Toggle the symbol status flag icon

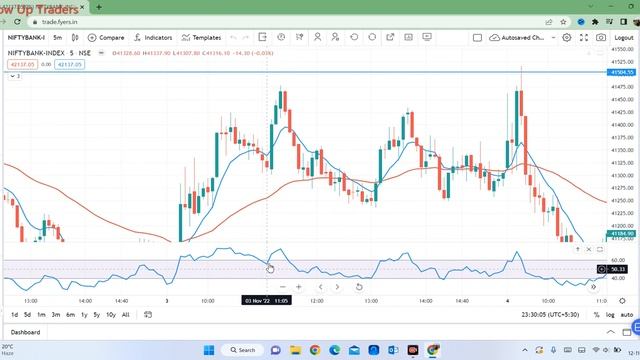tap(101, 53)
